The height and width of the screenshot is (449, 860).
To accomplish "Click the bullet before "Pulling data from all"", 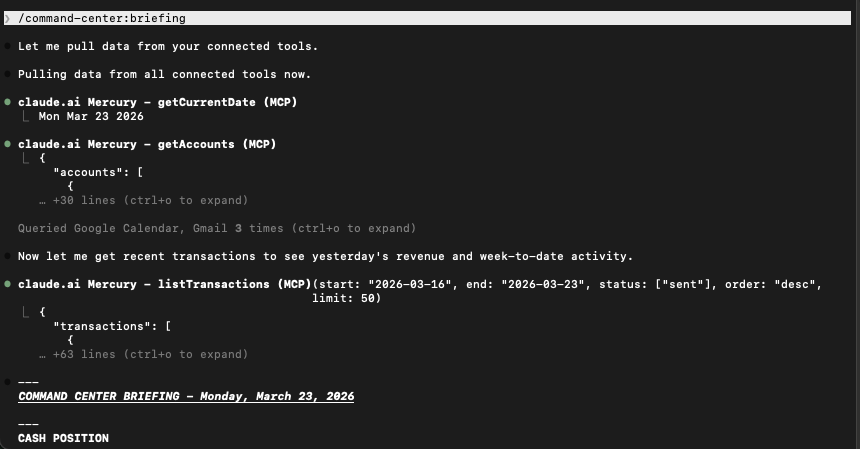I will 8,74.
